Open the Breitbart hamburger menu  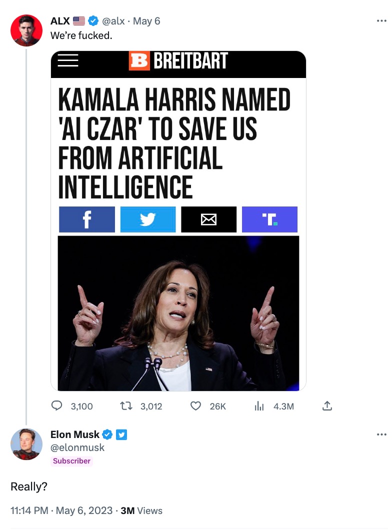[68, 60]
